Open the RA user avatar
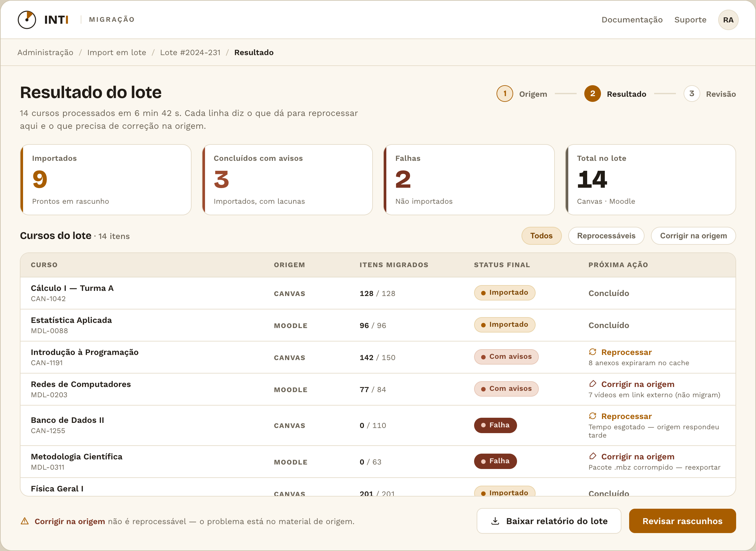The width and height of the screenshot is (756, 551). 728,20
